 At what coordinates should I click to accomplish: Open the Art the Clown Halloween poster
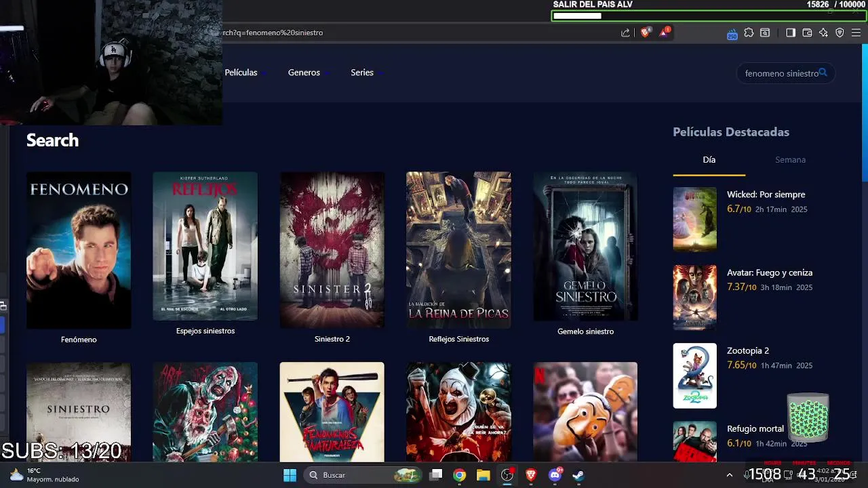[458, 411]
